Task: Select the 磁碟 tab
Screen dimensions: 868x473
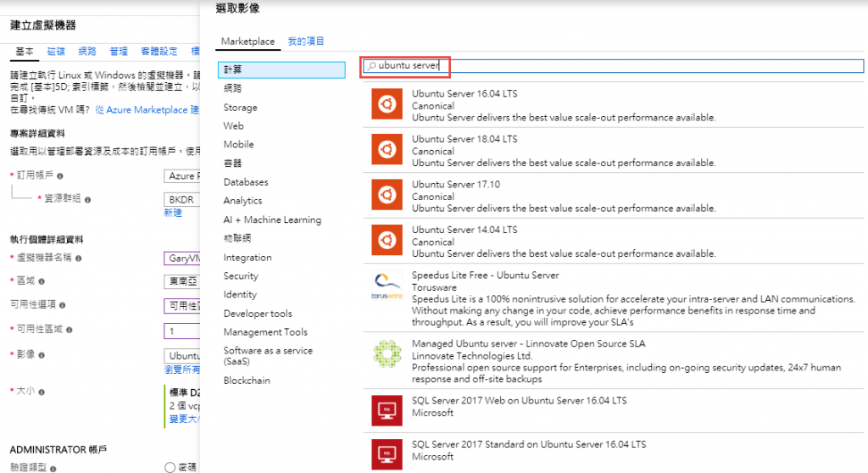Action: tap(56, 52)
